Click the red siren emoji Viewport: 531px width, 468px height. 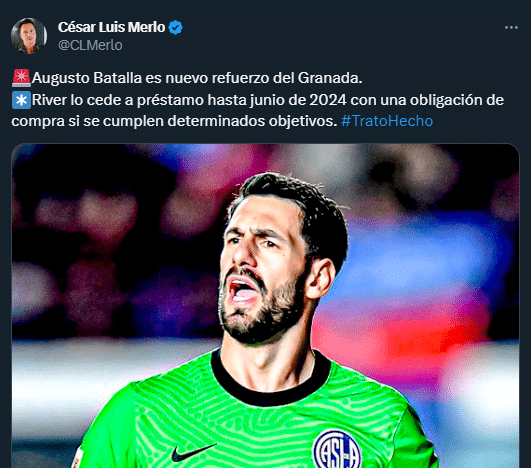tap(21, 78)
